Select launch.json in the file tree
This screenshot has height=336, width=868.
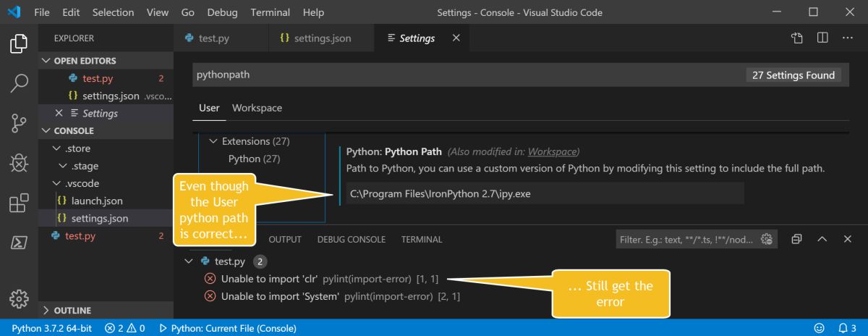(x=97, y=201)
